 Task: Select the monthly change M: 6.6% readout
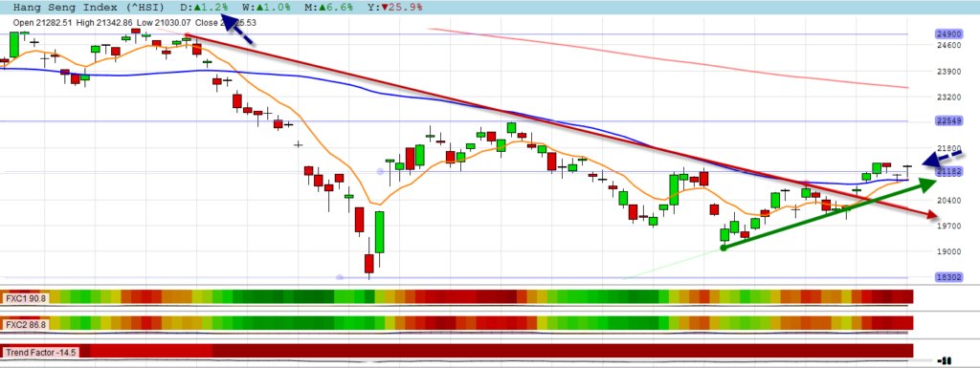click(x=329, y=8)
